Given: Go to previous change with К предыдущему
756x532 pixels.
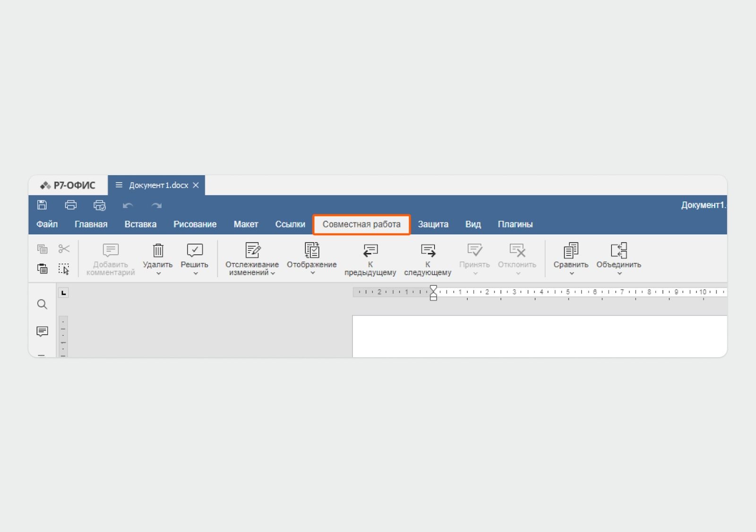Looking at the screenshot, I should coord(370,250).
